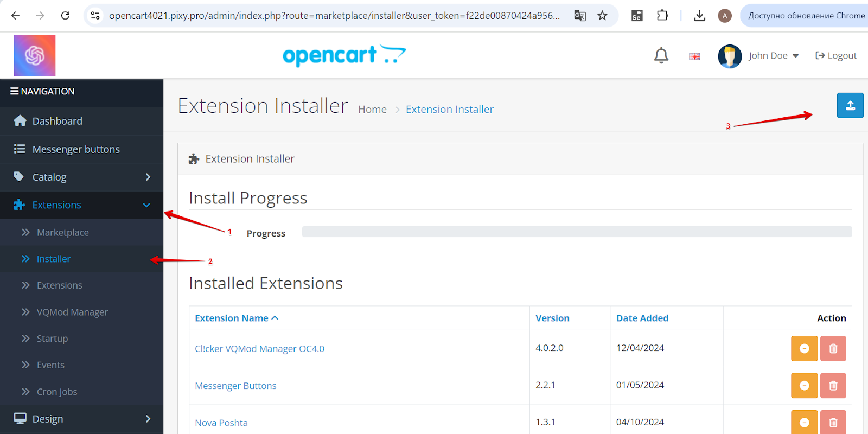Open Messenger buttons menu item
The height and width of the screenshot is (434, 868).
pos(81,149)
